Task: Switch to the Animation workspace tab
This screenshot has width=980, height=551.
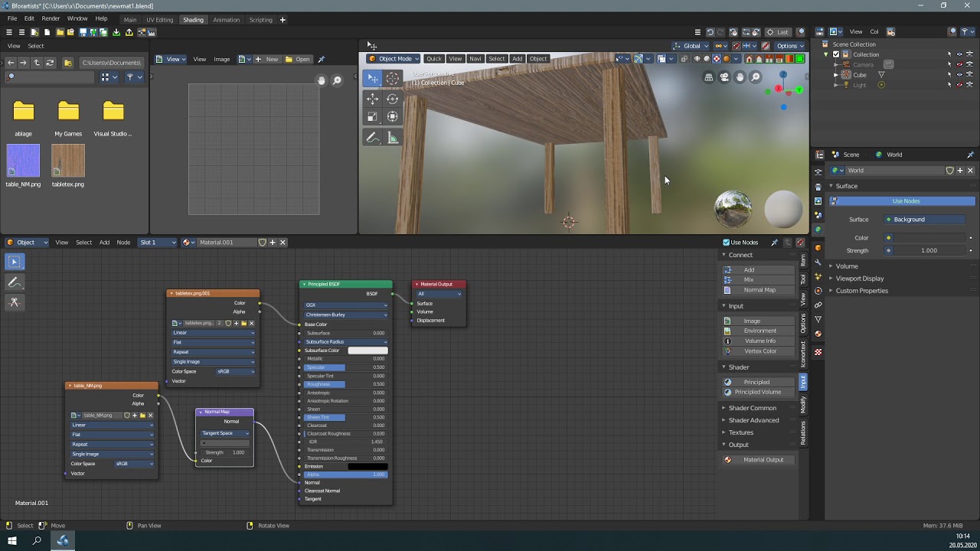Action: coord(226,20)
